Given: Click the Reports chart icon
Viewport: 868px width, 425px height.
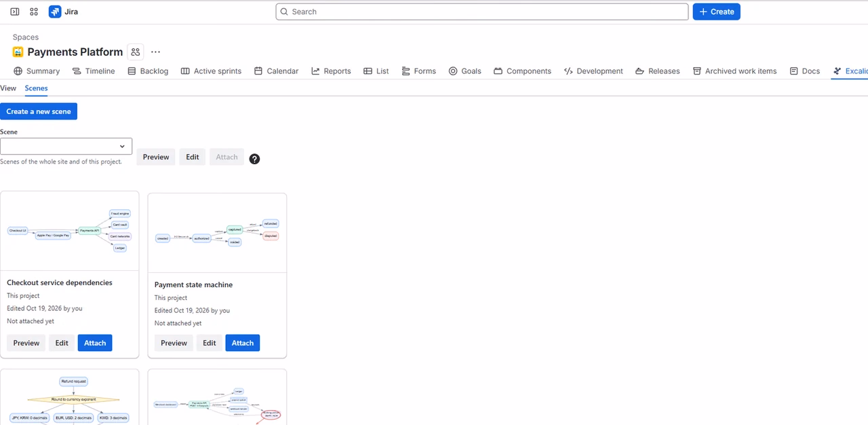Looking at the screenshot, I should click(x=315, y=71).
